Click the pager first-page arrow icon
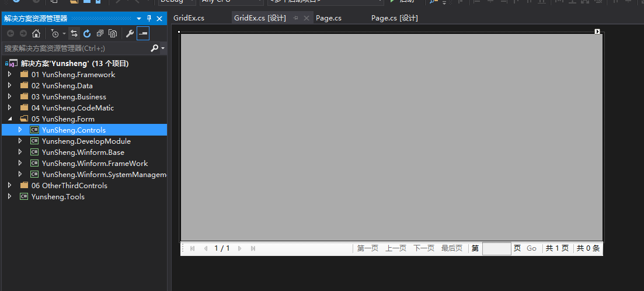Screen dimensions: 644x291 192,248
